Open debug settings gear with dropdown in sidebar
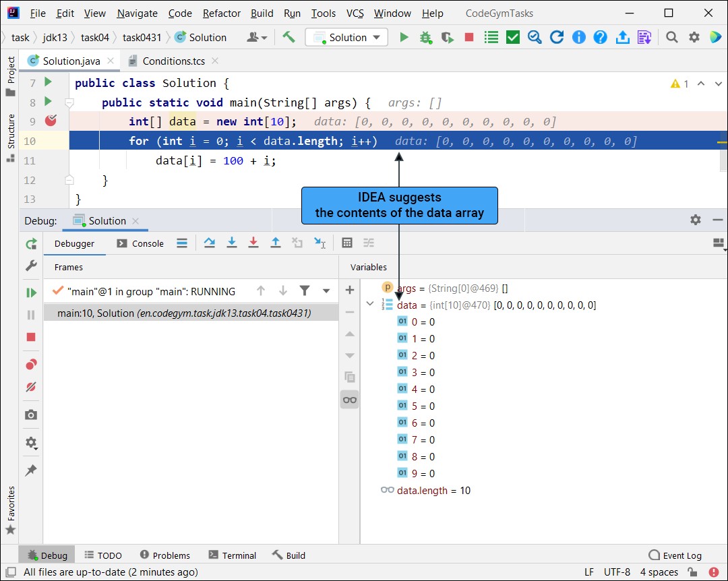Screen dimensions: 728x581 [x=31, y=443]
